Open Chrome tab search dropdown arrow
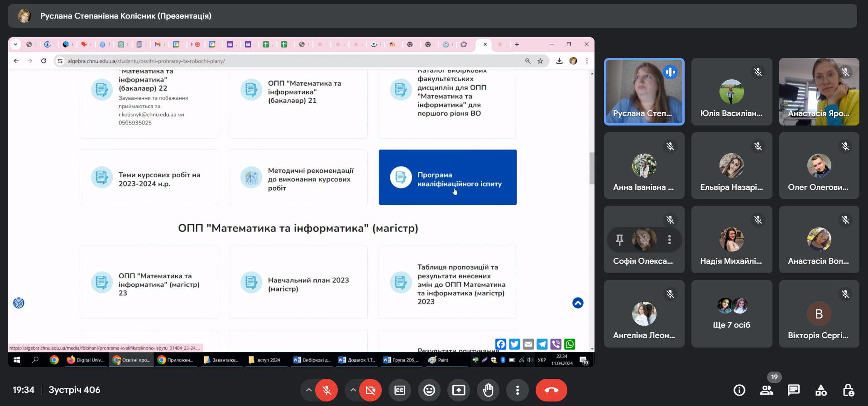This screenshot has height=406, width=868. (x=15, y=44)
